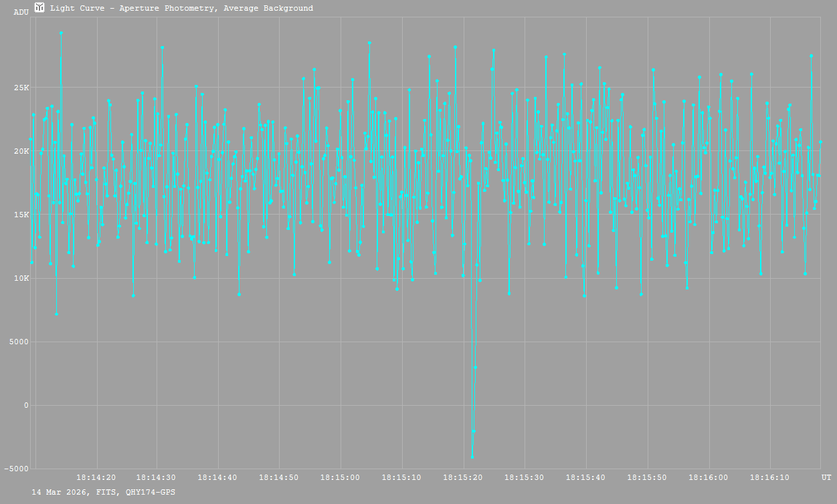Click the 20K Y-axis label
This screenshot has width=837, height=504.
tap(21, 151)
